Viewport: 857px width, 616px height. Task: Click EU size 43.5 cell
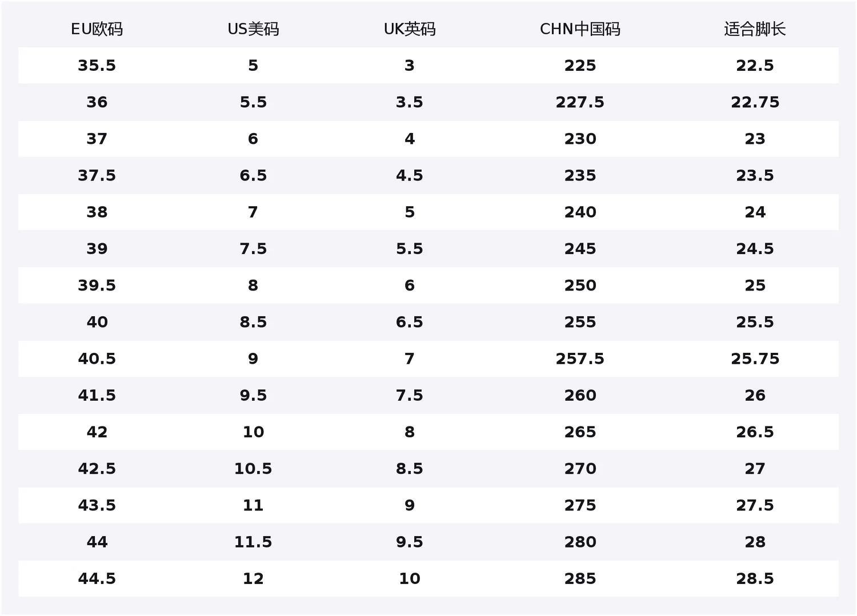(97, 505)
